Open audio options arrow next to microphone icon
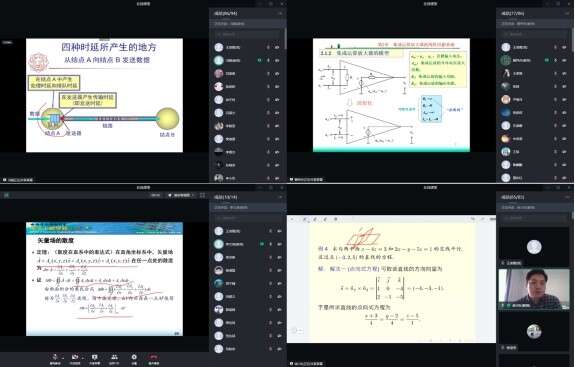The image size is (575, 367). [x=63, y=358]
